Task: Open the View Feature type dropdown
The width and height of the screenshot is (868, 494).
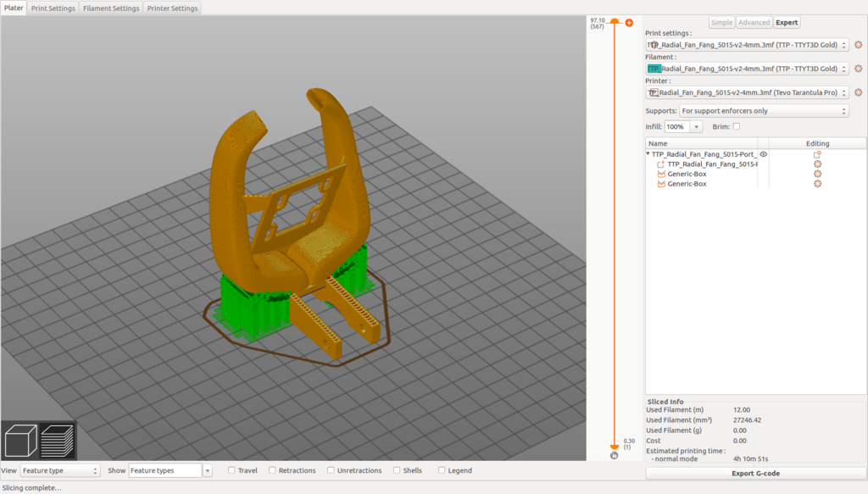Action: pos(59,470)
